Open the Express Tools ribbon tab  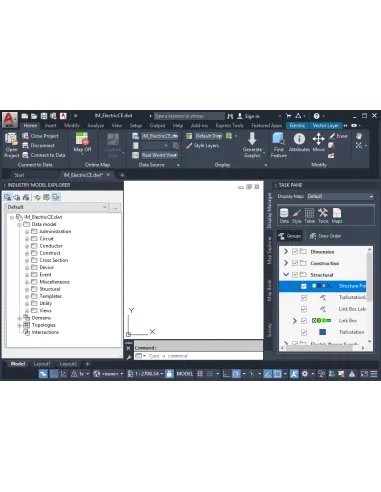coord(229,125)
